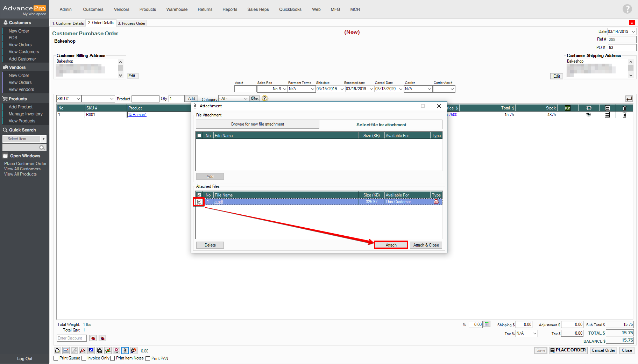638x364 pixels.
Task: Open the a.pdf file link
Action: (219, 202)
